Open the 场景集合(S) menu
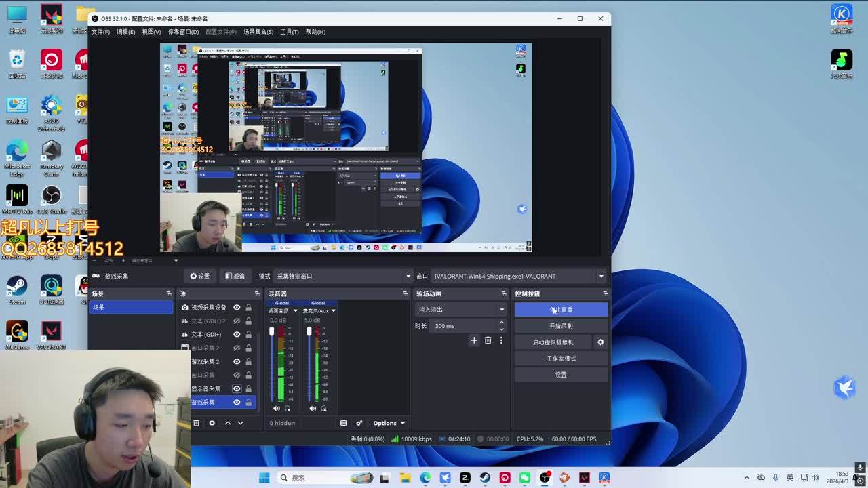Screen dimensions: 868x488 [258, 32]
